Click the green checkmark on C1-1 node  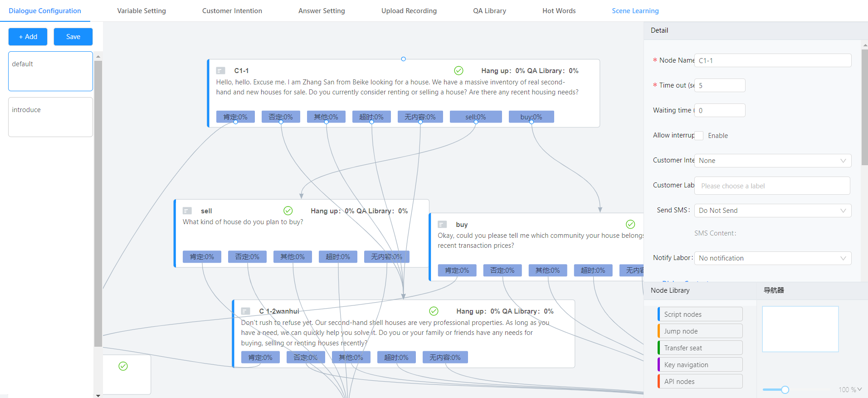point(458,70)
